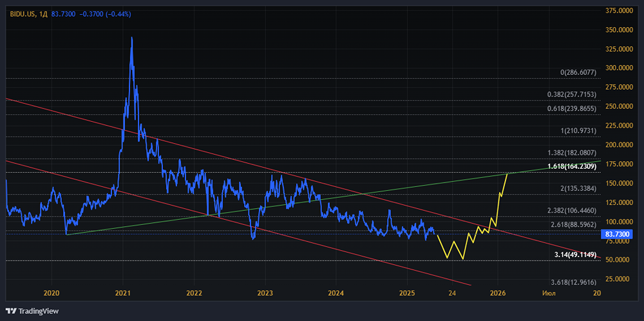644x321 pixels.
Task: Click the Fibonacci label 1.618(164.2309)
Action: point(572,166)
